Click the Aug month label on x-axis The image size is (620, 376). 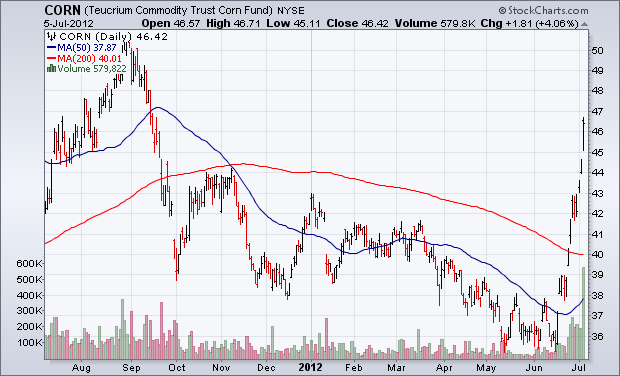(81, 368)
